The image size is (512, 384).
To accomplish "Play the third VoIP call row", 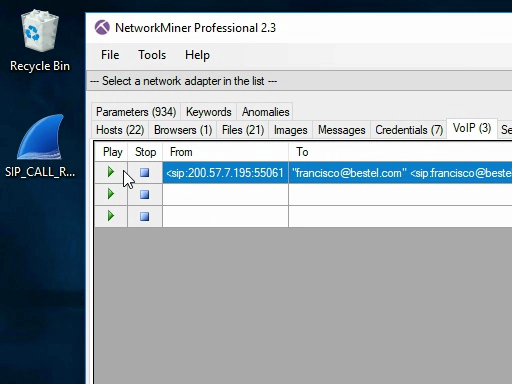I will [x=111, y=216].
